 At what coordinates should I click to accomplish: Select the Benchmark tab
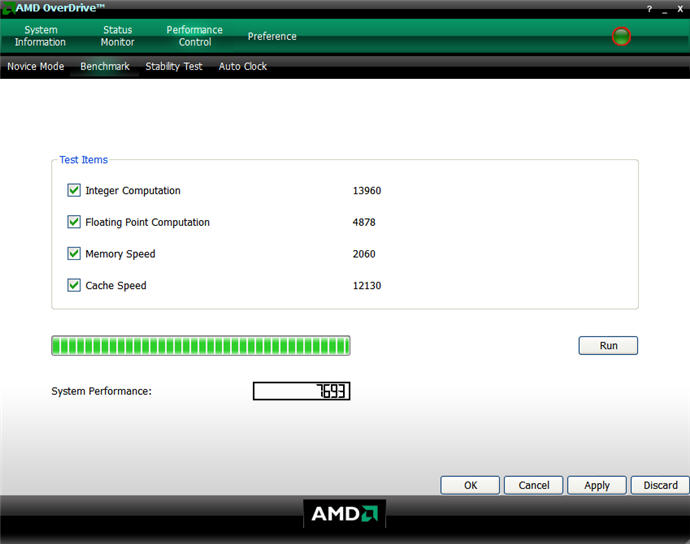(x=105, y=66)
